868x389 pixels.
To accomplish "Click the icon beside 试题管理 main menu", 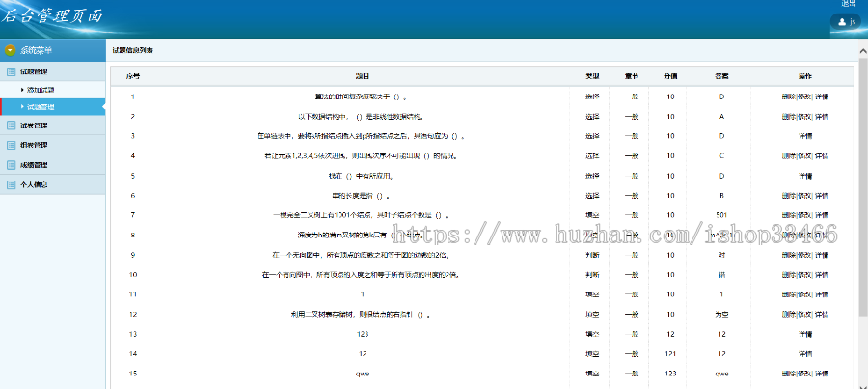I will tap(11, 71).
